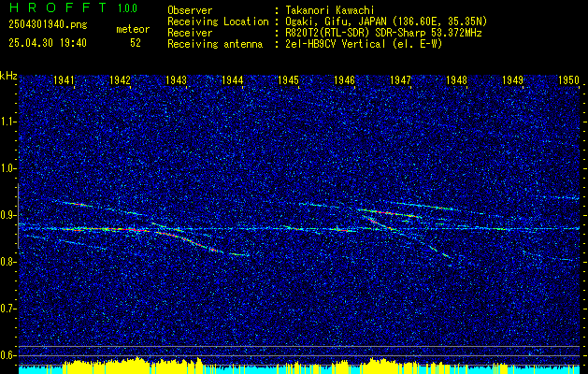Image resolution: width=588 pixels, height=374 pixels.
Task: Click the 1947 time marker
Action: 400,79
